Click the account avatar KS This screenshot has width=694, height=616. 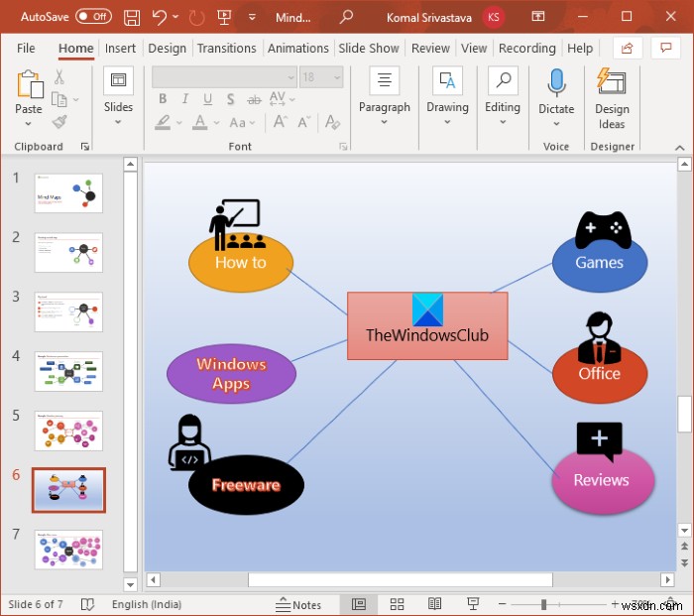pyautogui.click(x=493, y=17)
